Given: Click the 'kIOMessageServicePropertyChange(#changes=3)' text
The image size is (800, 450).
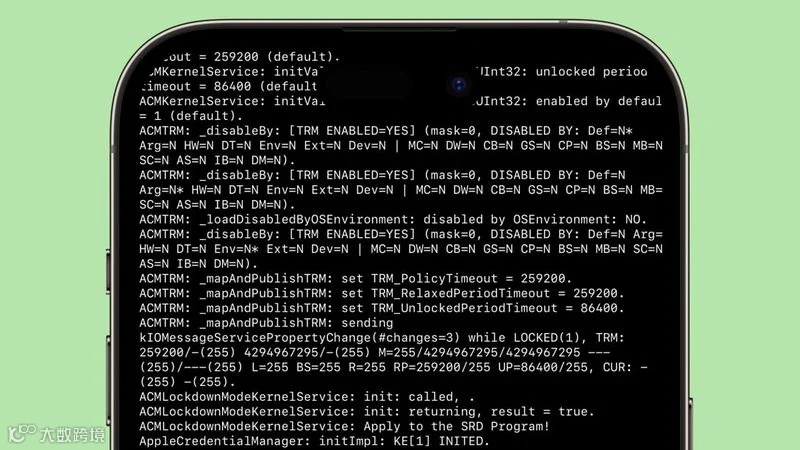Looking at the screenshot, I should (299, 338).
